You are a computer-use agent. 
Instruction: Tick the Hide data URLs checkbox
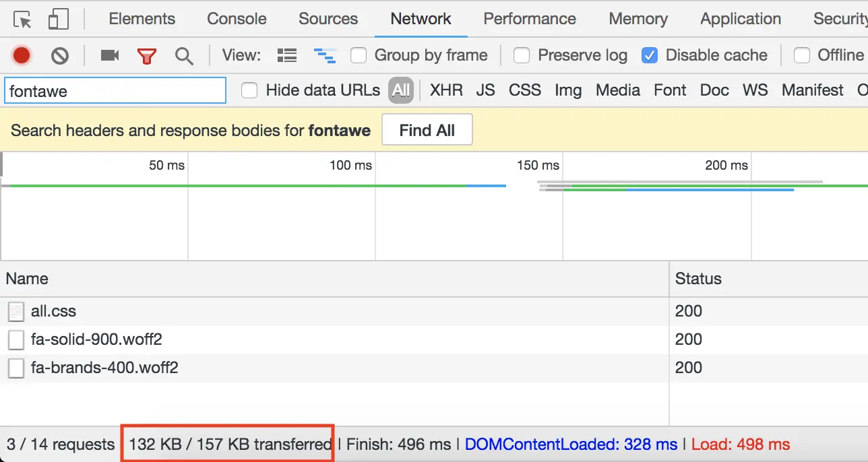249,90
